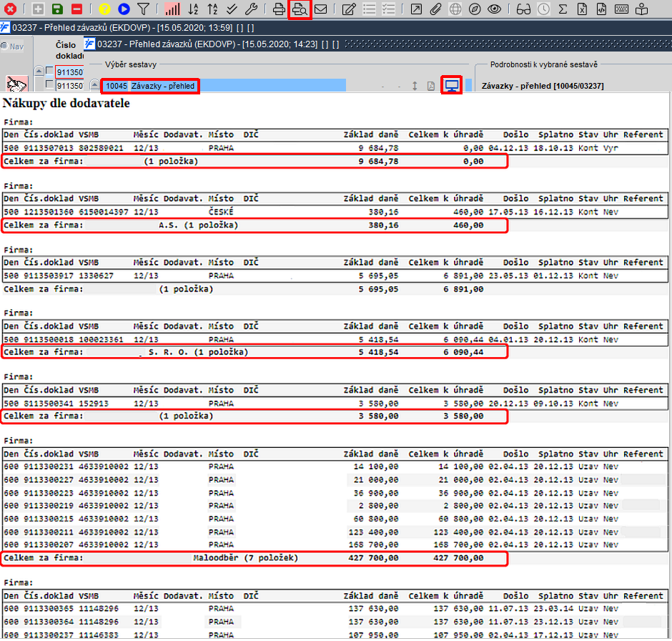Click the blue run play button
The height and width of the screenshot is (641, 672).
point(124,9)
